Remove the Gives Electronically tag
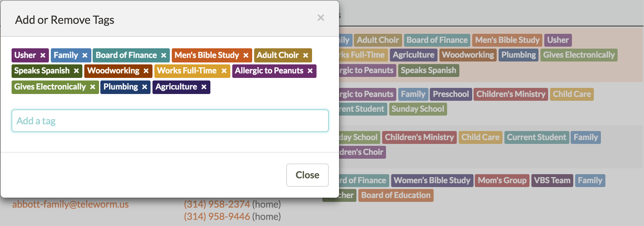This screenshot has height=226, width=644. tap(93, 87)
